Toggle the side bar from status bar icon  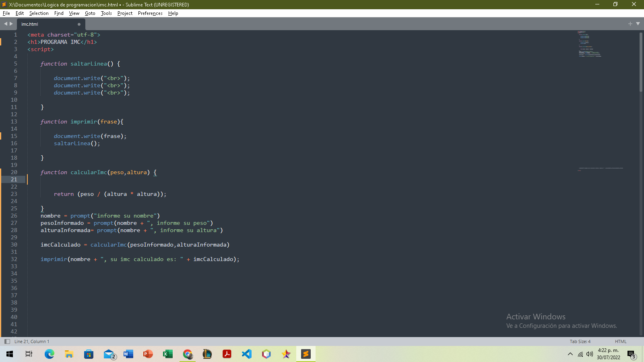point(7,341)
